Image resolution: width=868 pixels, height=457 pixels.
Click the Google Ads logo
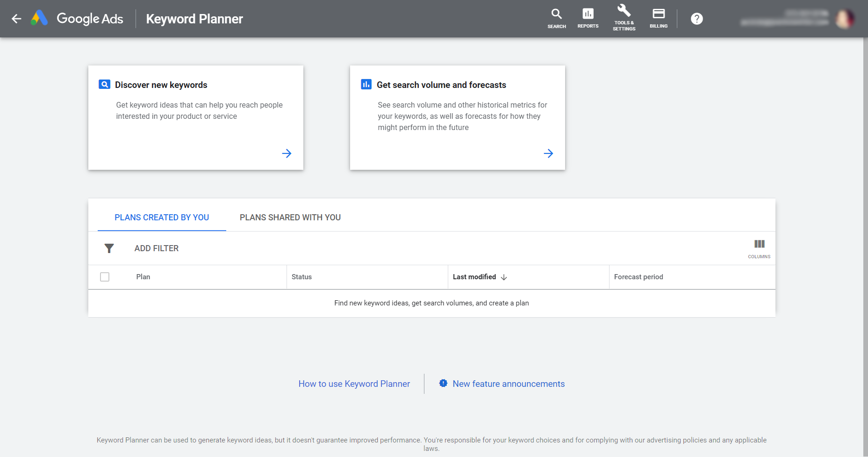point(39,18)
